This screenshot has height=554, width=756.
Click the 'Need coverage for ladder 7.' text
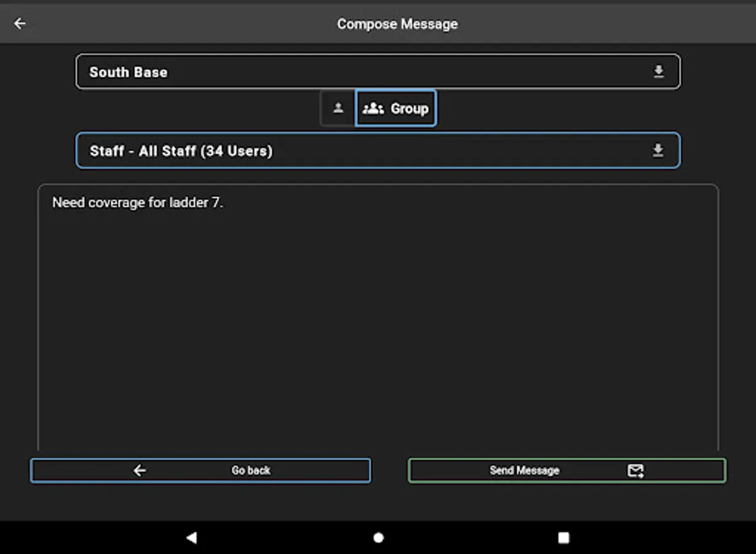[x=138, y=203]
